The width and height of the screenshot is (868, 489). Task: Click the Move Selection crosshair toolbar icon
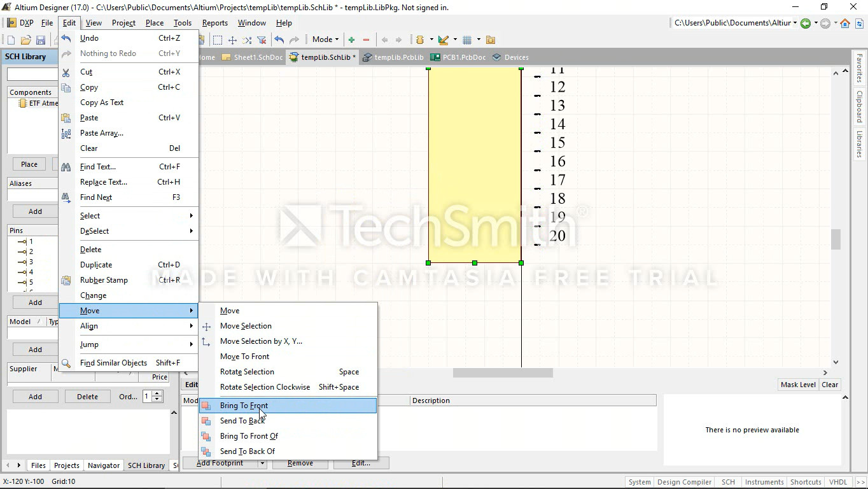[x=232, y=40]
